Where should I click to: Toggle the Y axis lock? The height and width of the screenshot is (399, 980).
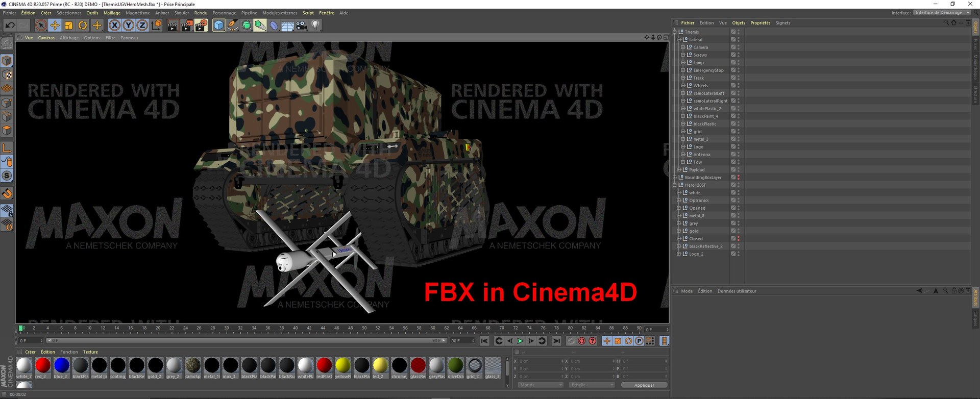tap(128, 25)
